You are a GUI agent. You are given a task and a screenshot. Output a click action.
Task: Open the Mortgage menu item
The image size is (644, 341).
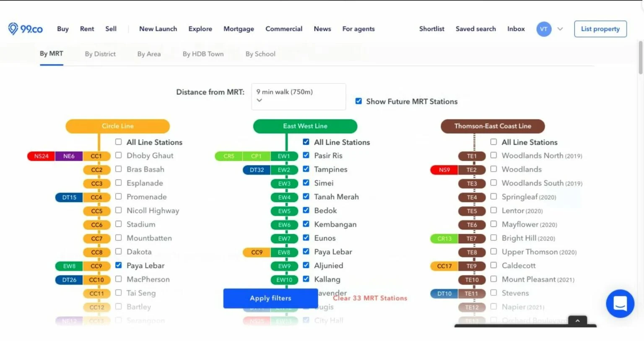click(x=239, y=29)
